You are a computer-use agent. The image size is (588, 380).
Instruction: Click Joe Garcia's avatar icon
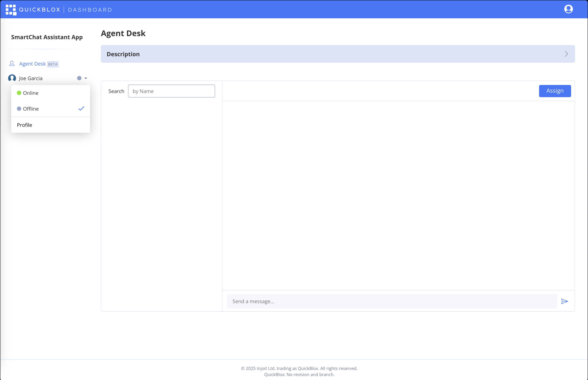click(12, 78)
